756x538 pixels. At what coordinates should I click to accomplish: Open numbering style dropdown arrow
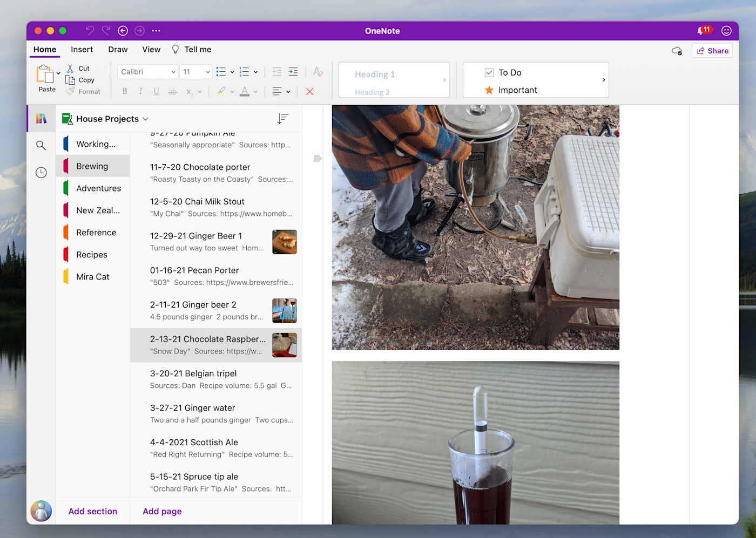(255, 72)
